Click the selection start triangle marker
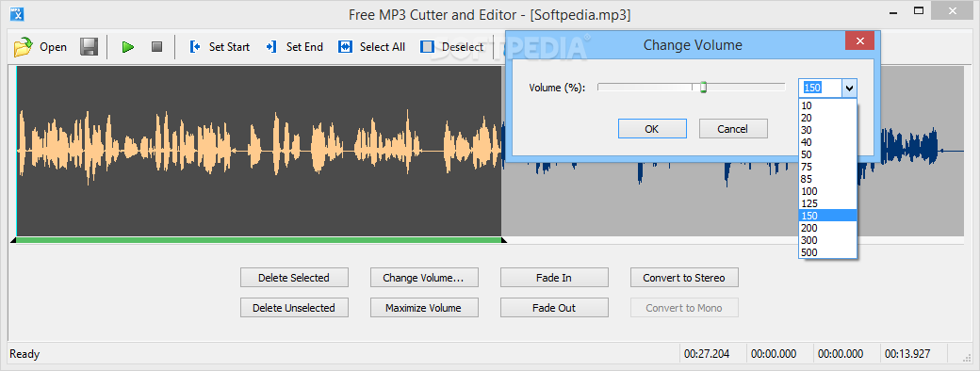This screenshot has height=371, width=980. pyautogui.click(x=13, y=240)
